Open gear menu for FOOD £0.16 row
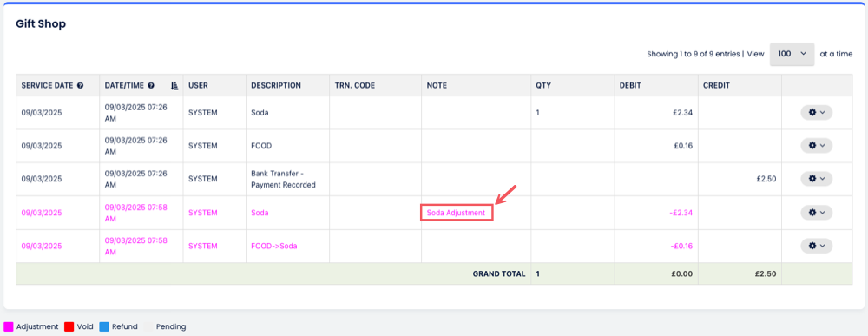Screen dimensions: 868x336 pyautogui.click(x=817, y=146)
